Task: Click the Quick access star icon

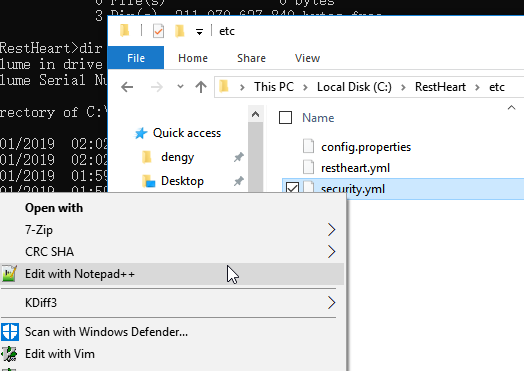Action: (141, 133)
